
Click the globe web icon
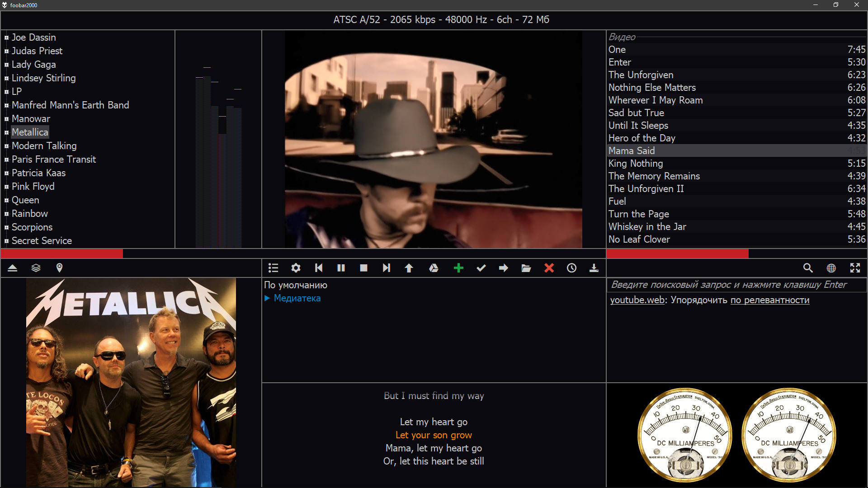(x=831, y=268)
